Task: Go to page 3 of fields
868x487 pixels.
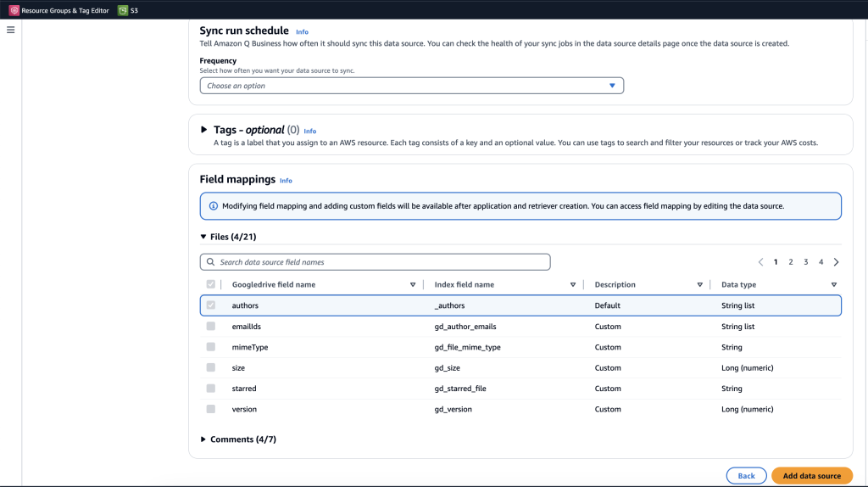Action: (x=806, y=262)
